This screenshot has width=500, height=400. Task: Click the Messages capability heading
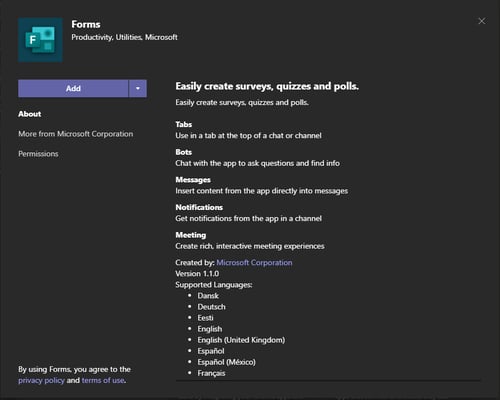point(193,180)
